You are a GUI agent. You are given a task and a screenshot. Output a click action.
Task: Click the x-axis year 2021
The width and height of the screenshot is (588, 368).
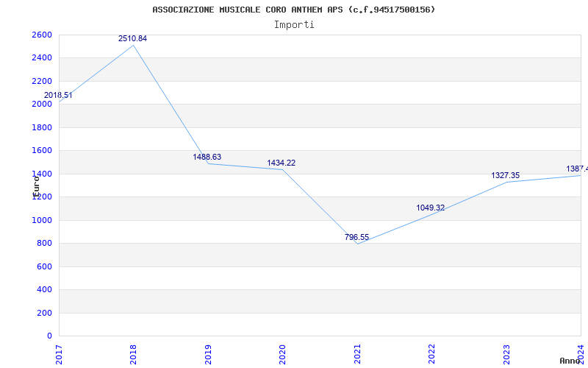pos(357,354)
